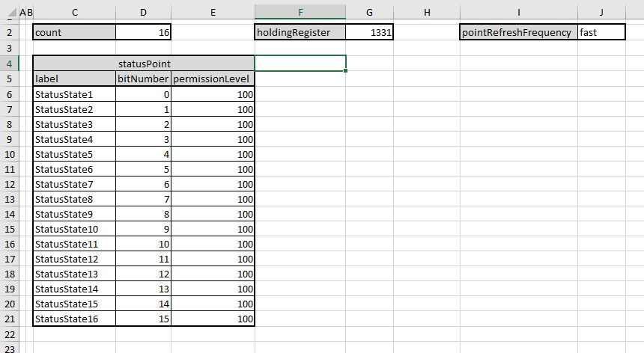Select the bitNumber table heading cell
The width and height of the screenshot is (644, 353).
143,79
